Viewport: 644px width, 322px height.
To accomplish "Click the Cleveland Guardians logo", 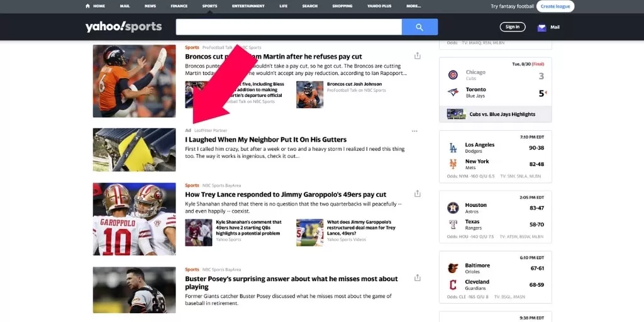I will point(453,285).
